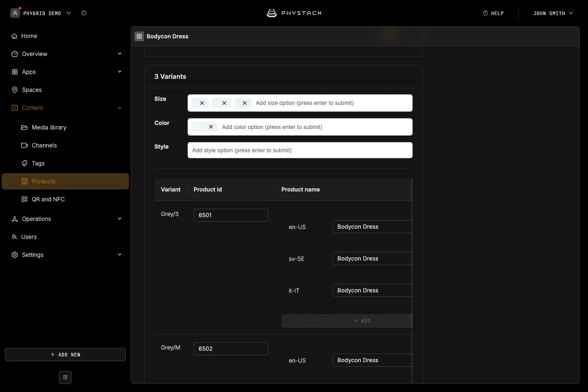588x392 pixels.
Task: Expand the Settings section chevron
Action: click(x=120, y=255)
